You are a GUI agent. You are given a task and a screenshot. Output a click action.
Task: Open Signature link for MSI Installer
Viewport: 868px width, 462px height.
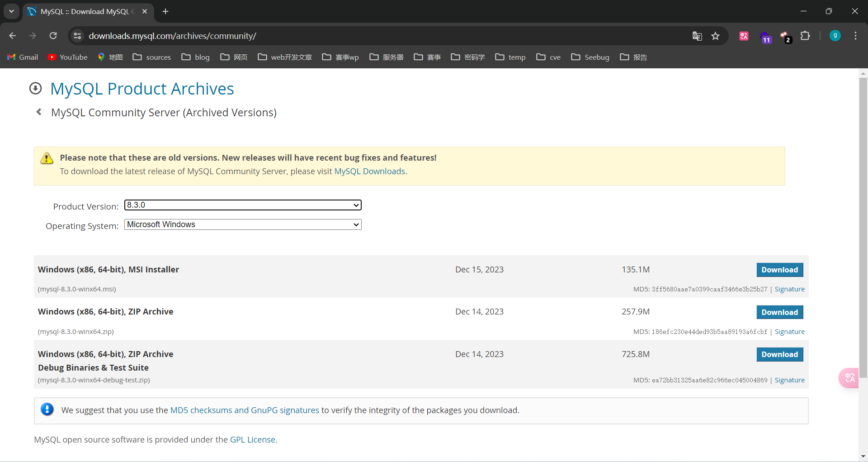789,289
